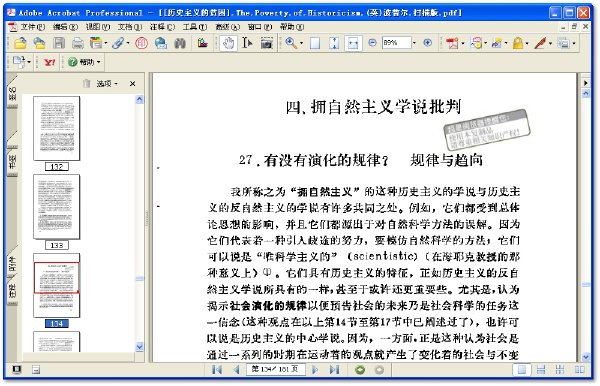Open the 文档(D) menu
The height and width of the screenshot is (386, 600).
(130, 27)
